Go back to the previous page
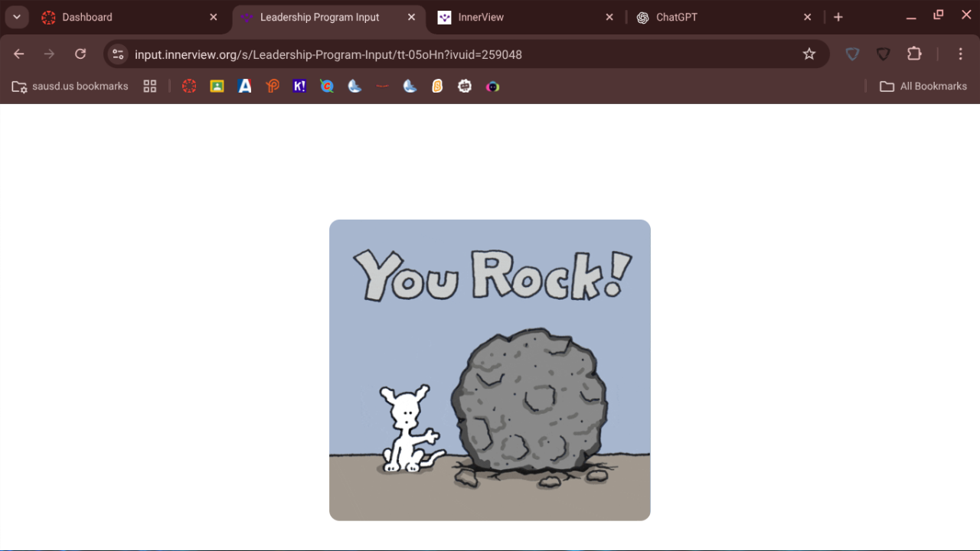The width and height of the screenshot is (980, 551). click(19, 54)
